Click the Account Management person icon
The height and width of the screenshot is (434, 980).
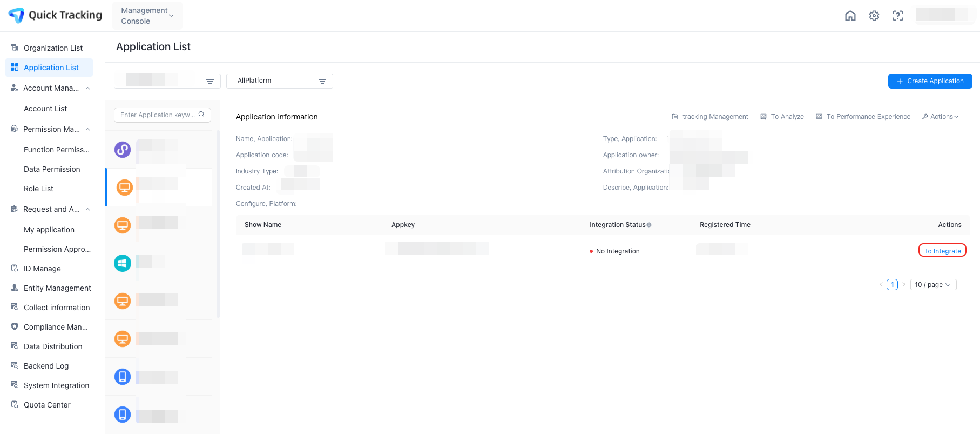coord(15,88)
